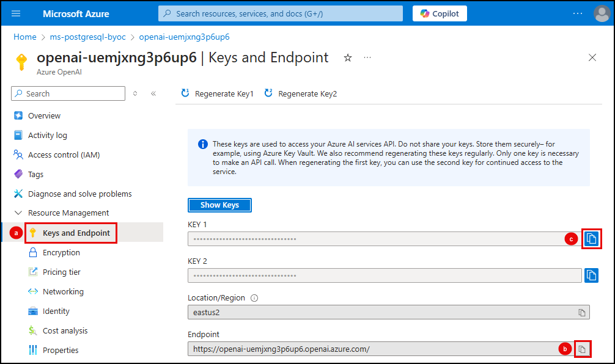The width and height of the screenshot is (615, 364).
Task: Collapse the left menu with the double chevron
Action: point(153,93)
